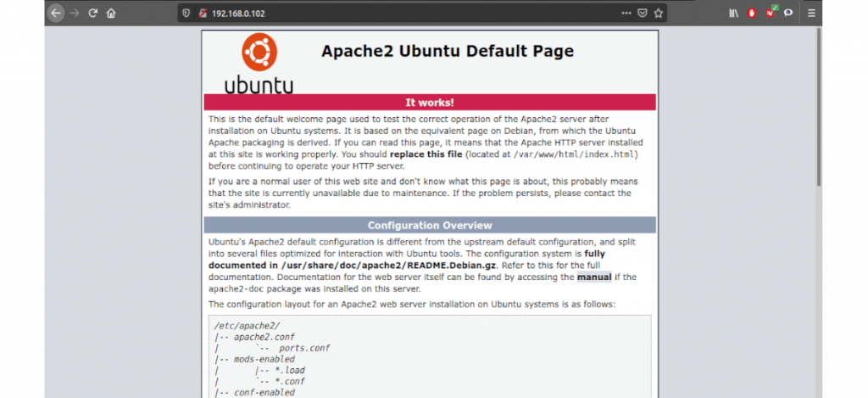This screenshot has height=398, width=868.
Task: Open the Library bookmarks icon
Action: tap(733, 13)
